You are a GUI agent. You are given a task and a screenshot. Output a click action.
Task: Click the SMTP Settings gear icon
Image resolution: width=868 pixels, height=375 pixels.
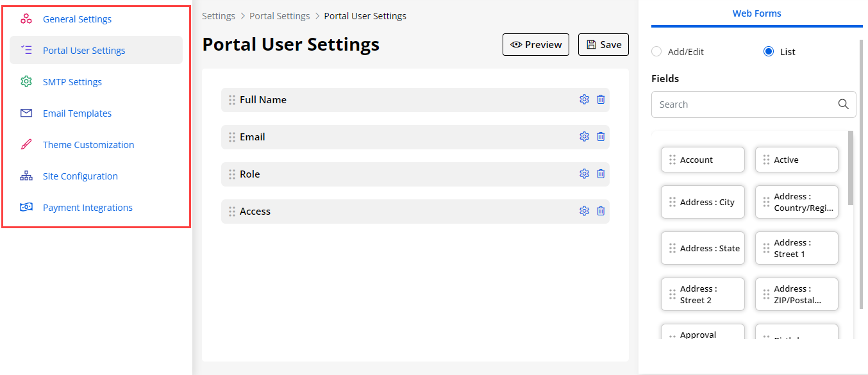coord(26,82)
